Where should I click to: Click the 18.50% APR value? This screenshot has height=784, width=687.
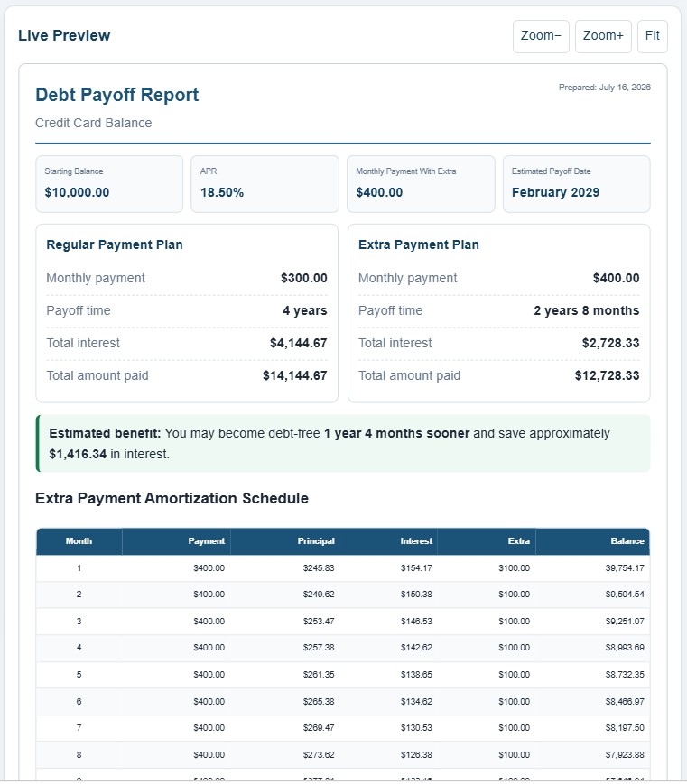click(222, 192)
